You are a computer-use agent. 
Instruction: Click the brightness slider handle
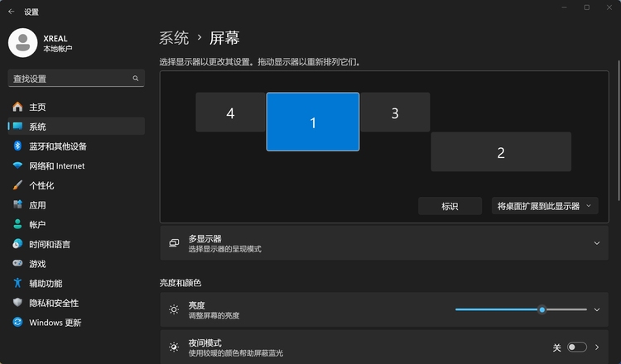click(x=542, y=309)
